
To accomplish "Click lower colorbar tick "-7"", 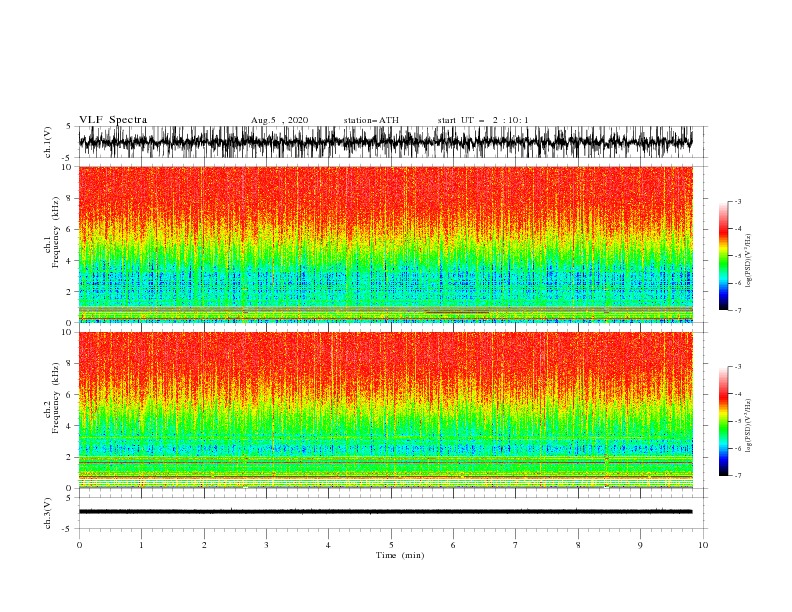I will 737,476.
